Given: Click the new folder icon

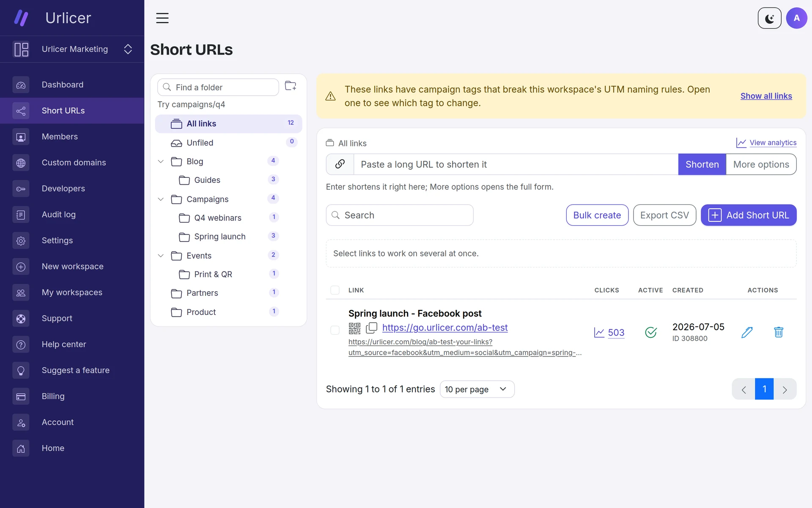Looking at the screenshot, I should coord(291,86).
